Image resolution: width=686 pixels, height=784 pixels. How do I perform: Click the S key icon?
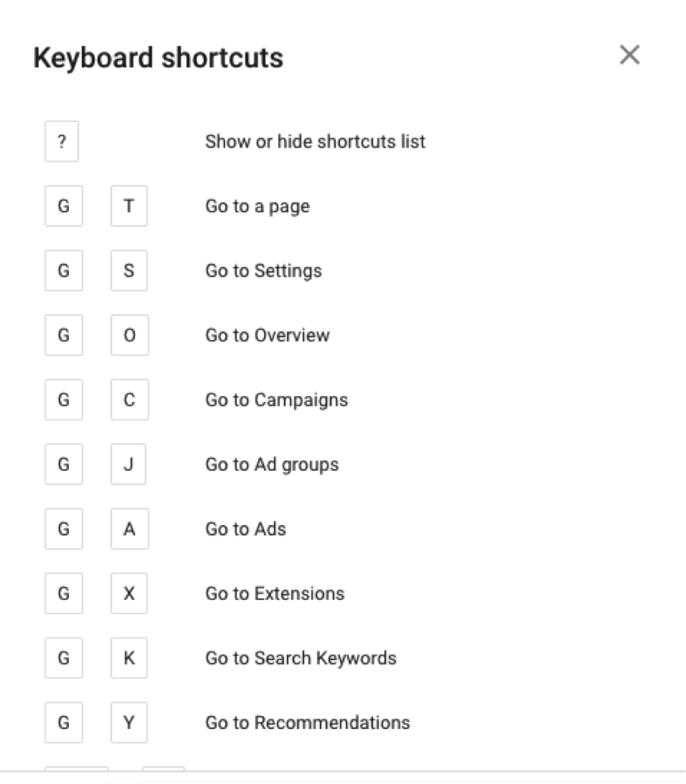click(129, 271)
